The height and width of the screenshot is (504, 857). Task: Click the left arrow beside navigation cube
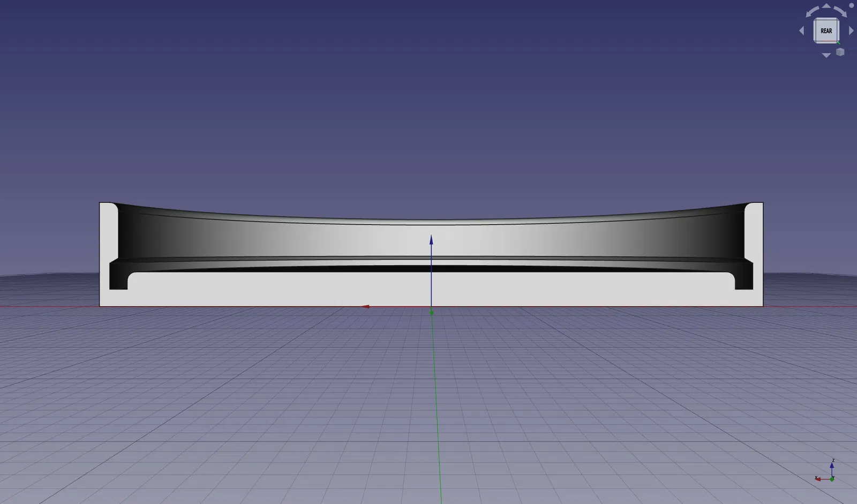[801, 31]
